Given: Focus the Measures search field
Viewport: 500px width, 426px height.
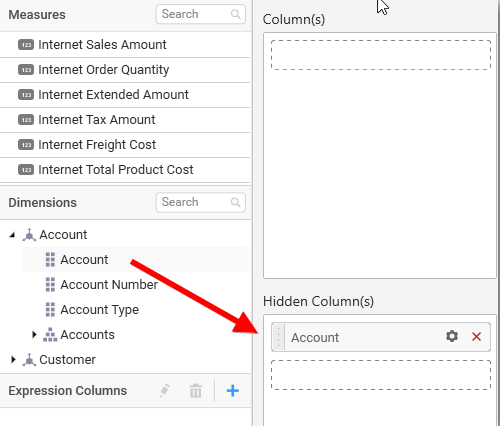Looking at the screenshot, I should tap(201, 14).
